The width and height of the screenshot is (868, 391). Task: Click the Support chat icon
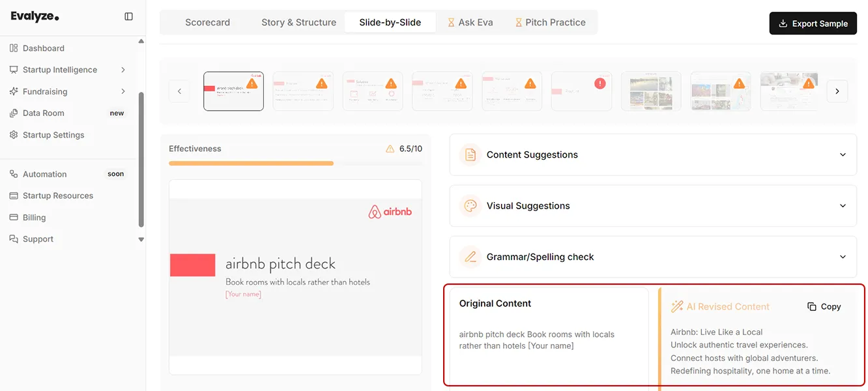[14, 239]
